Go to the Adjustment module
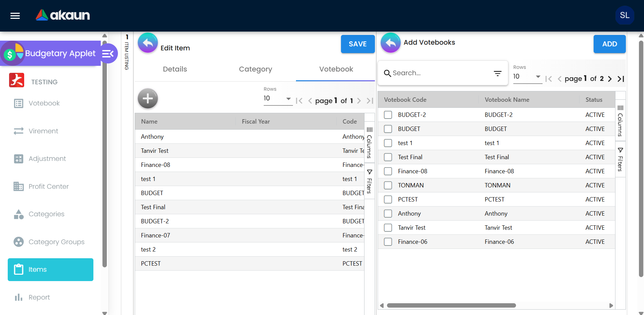Viewport: 644px width, 315px height. pos(47,159)
